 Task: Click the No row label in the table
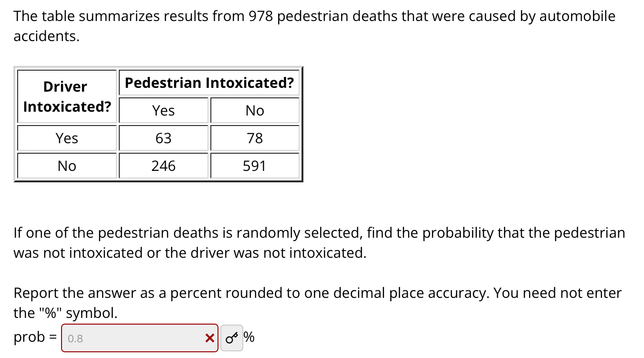pyautogui.click(x=66, y=166)
